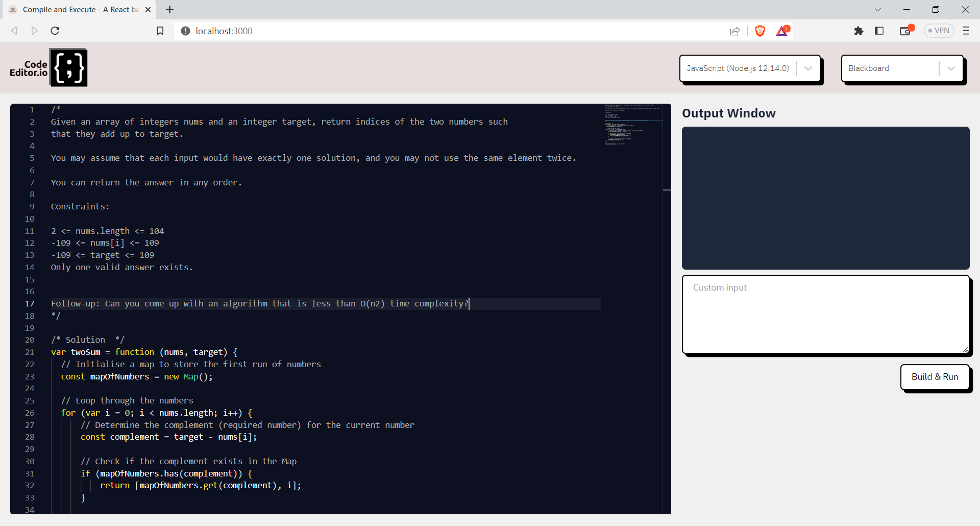Click the share icon in address bar

pos(735,31)
